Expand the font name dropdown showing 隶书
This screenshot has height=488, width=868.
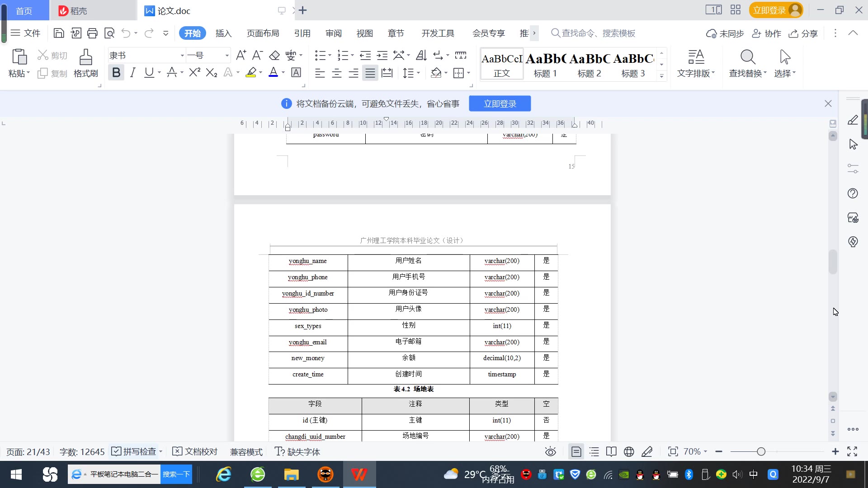(182, 56)
